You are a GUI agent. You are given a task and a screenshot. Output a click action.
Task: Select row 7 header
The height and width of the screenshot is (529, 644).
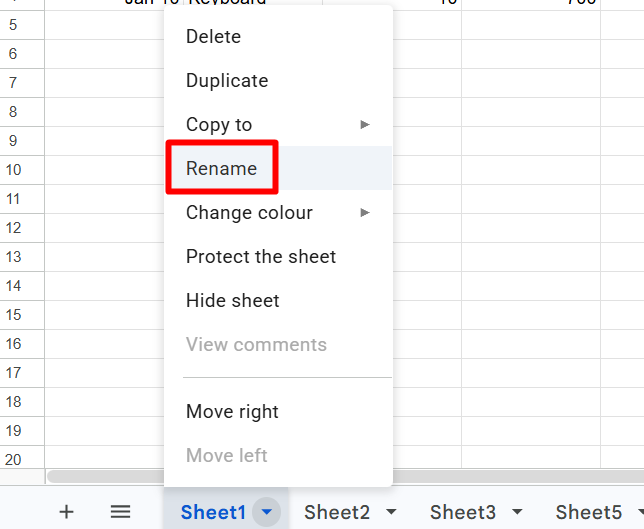(x=22, y=83)
